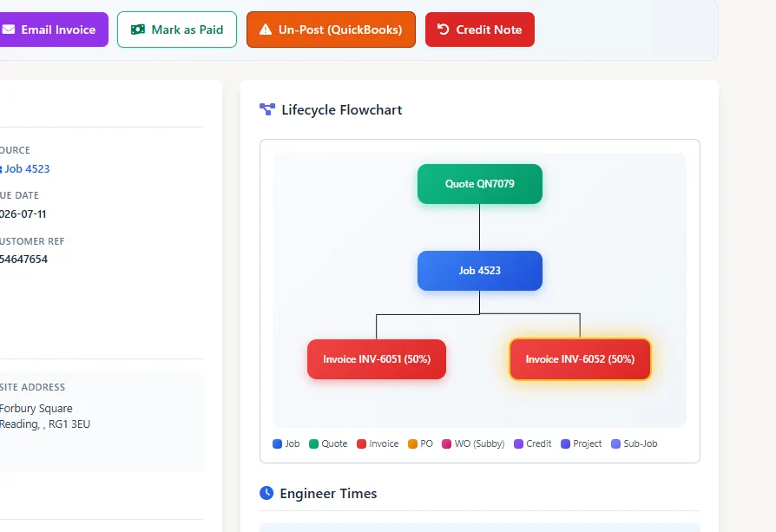Click the PO legend label
Viewport: 776px width, 532px height.
pyautogui.click(x=426, y=443)
